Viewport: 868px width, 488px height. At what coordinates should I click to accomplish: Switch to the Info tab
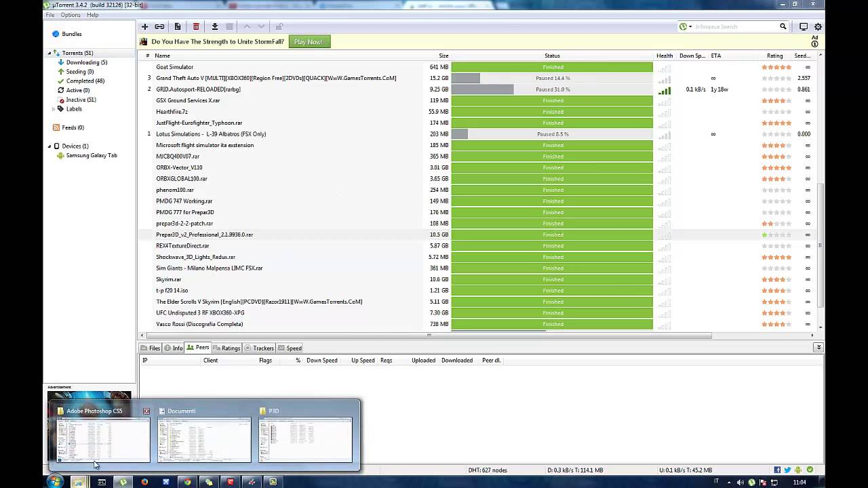[174, 348]
